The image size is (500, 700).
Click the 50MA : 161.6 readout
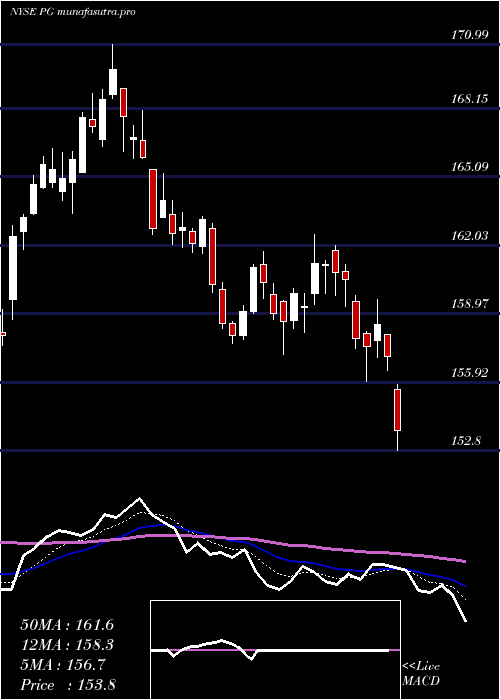(x=67, y=625)
